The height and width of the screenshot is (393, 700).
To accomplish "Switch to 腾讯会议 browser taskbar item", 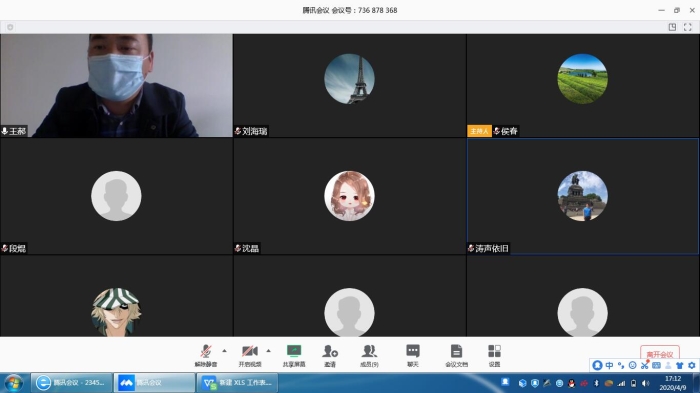I will coord(71,383).
